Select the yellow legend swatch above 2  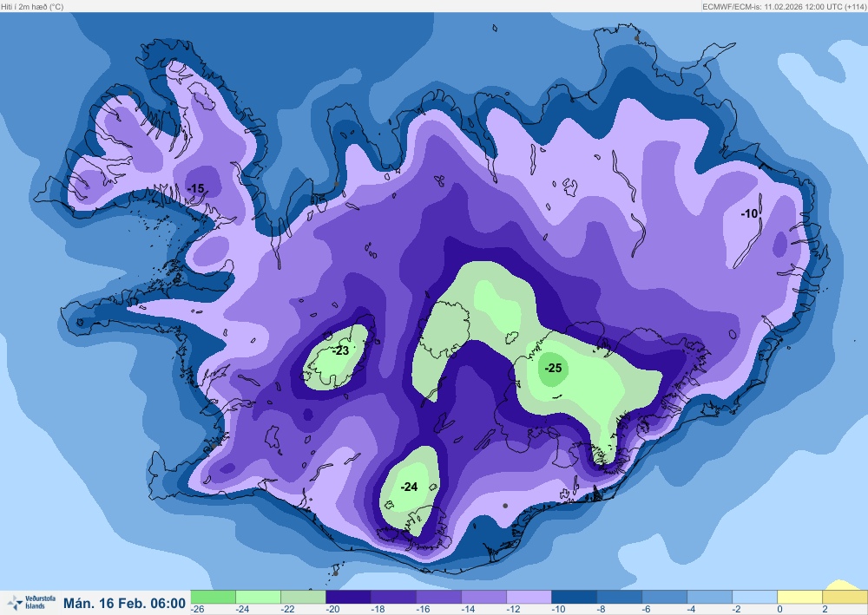pos(845,597)
